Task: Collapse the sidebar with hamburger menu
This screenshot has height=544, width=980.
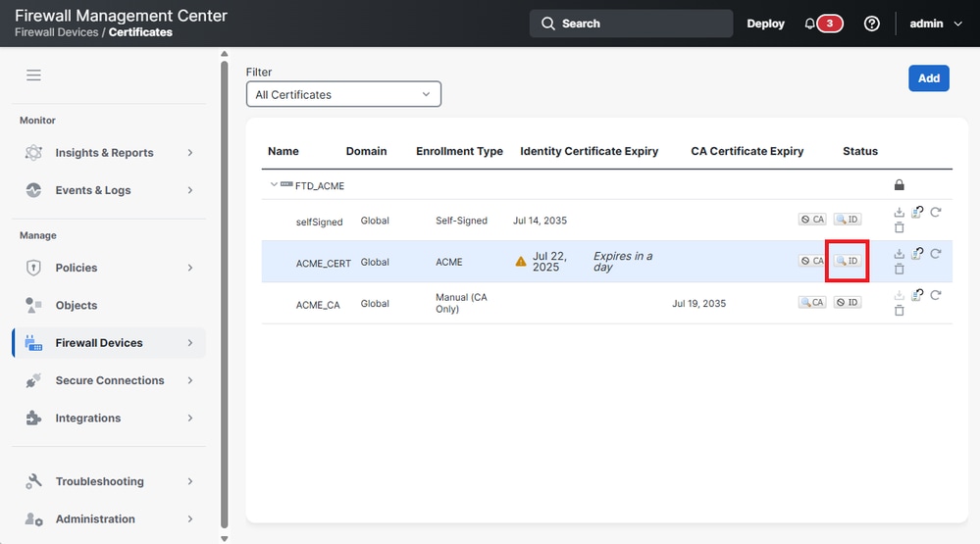Action: [34, 75]
